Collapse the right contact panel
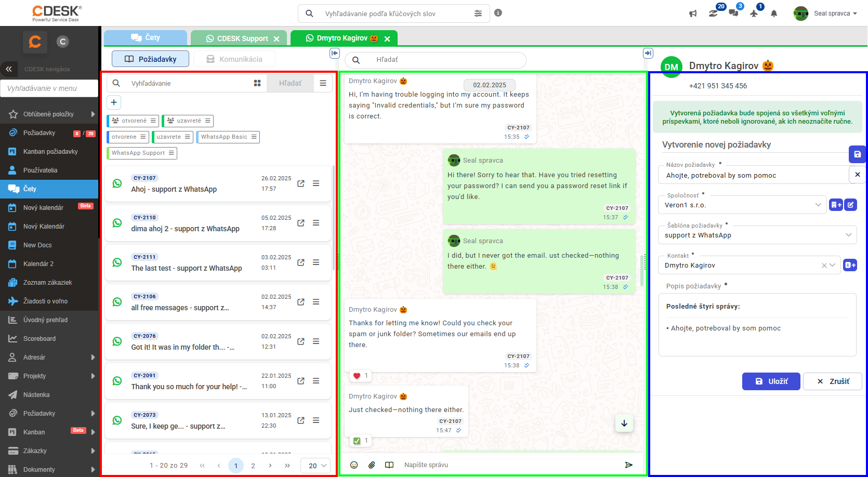Screen dimensions: 868x477 click(648, 53)
